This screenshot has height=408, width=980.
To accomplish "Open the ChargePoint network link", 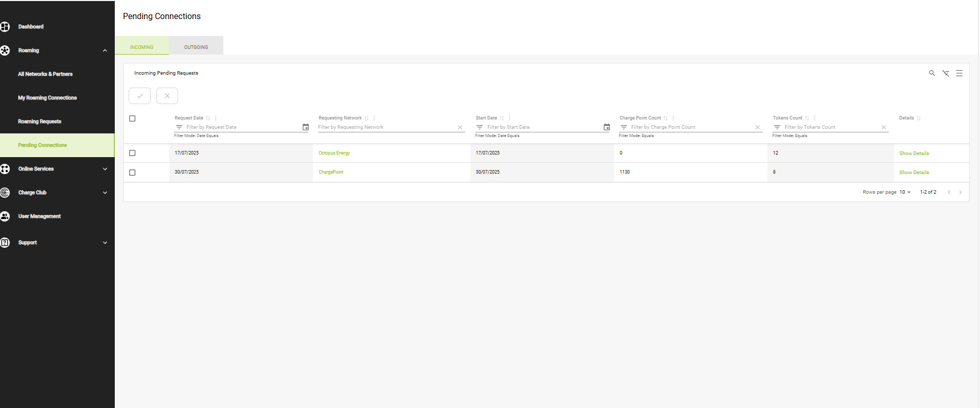I will pyautogui.click(x=330, y=172).
